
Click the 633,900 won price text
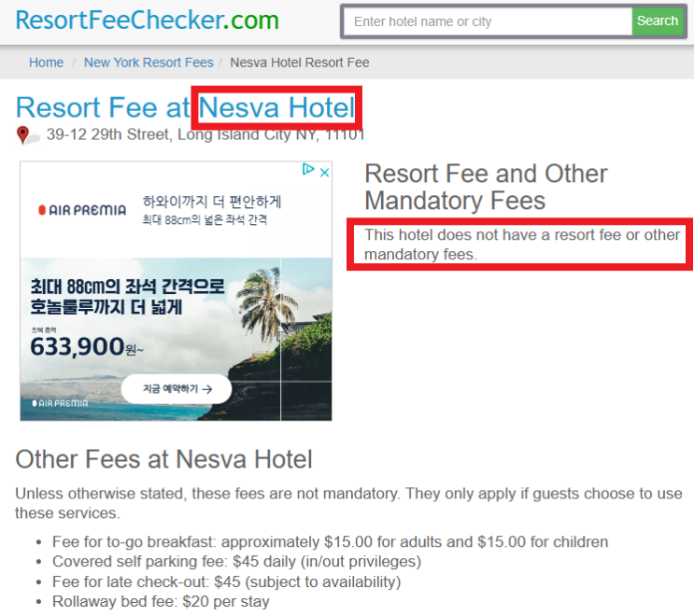(87, 346)
